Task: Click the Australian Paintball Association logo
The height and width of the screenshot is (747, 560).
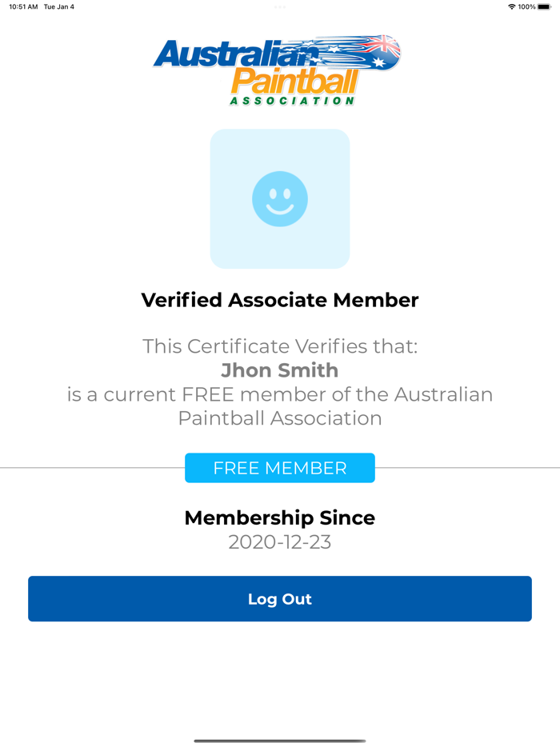Action: 279,68
